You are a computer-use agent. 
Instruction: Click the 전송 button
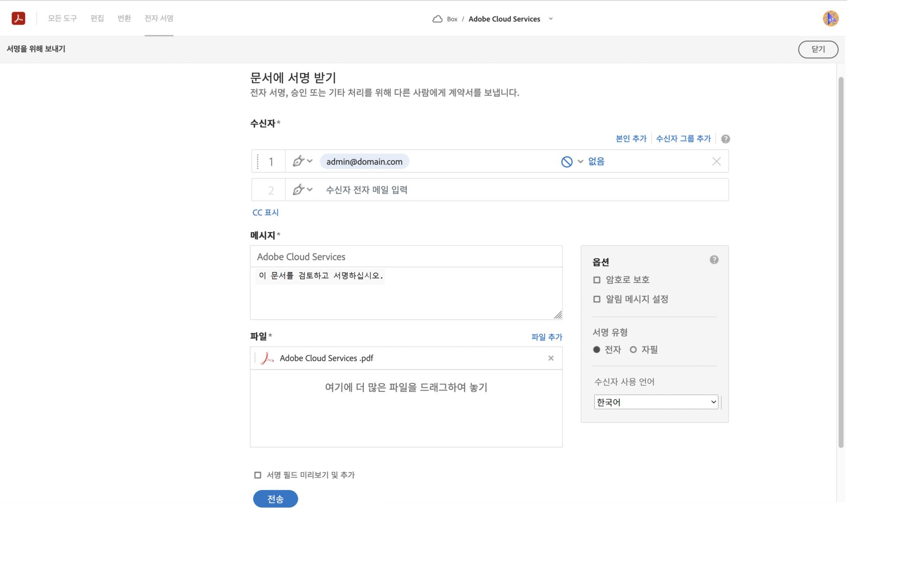[x=275, y=499]
